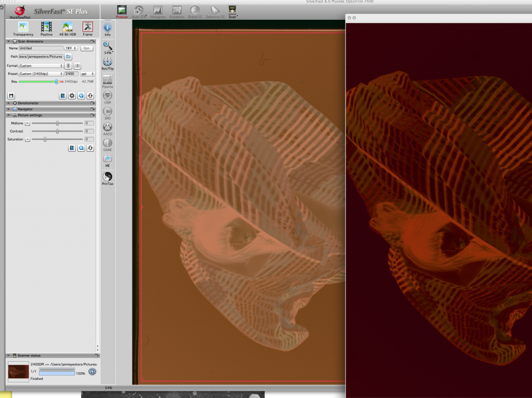This screenshot has height=398, width=532.
Task: Reset Scan dimensions settings
Action: (90, 96)
